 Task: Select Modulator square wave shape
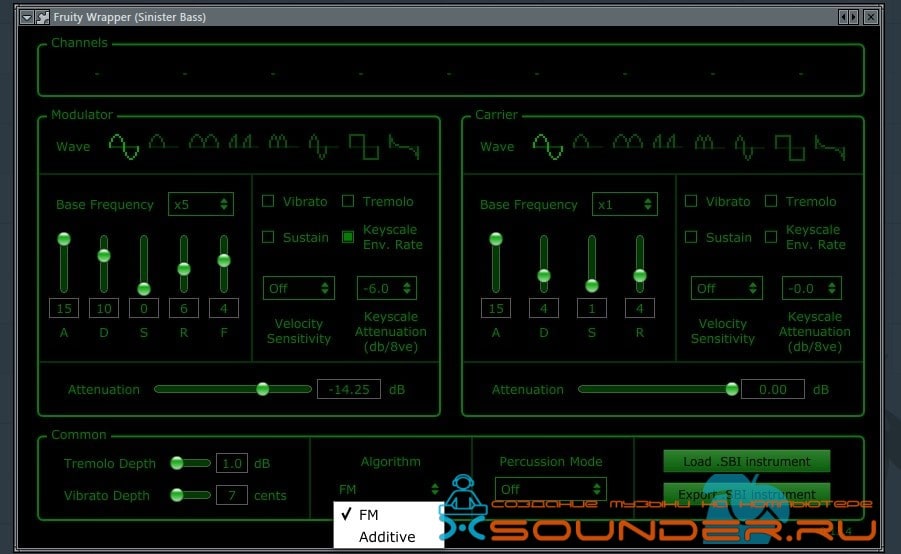point(364,147)
